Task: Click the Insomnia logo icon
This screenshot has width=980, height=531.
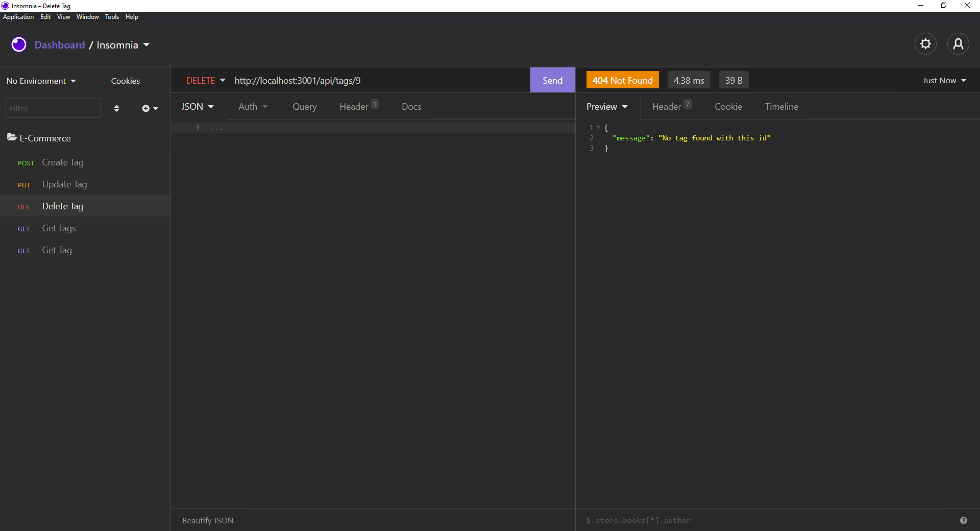Action: 19,45
